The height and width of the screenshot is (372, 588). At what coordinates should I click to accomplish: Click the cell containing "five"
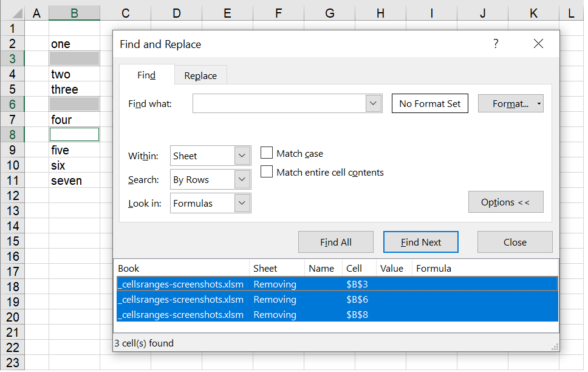pos(74,150)
